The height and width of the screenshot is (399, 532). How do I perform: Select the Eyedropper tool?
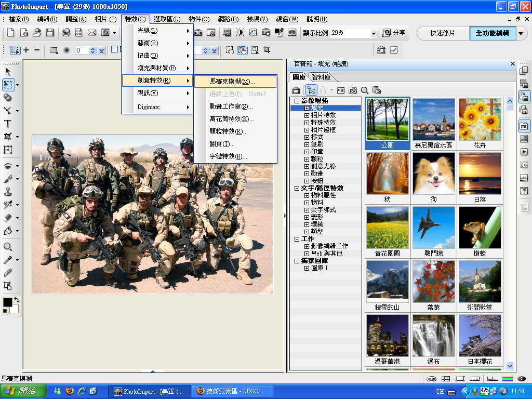[x=7, y=260]
